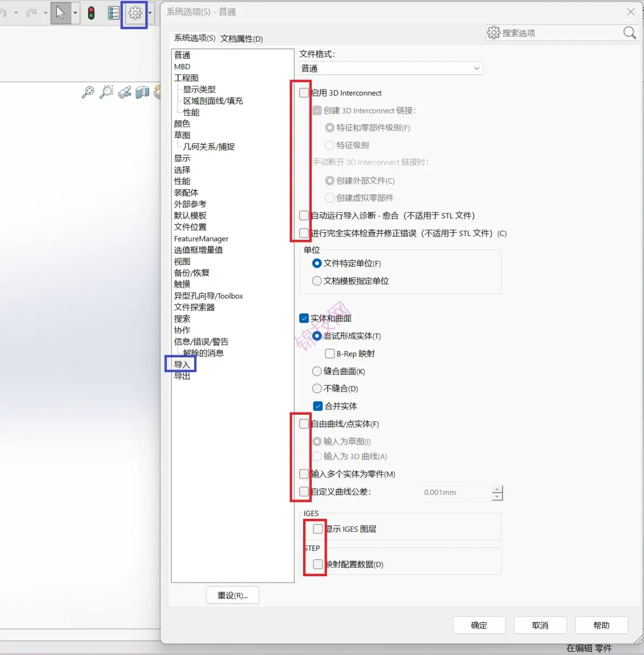Check 输入多个实体为零件(M) checkbox
This screenshot has width=644, height=655.
click(304, 474)
